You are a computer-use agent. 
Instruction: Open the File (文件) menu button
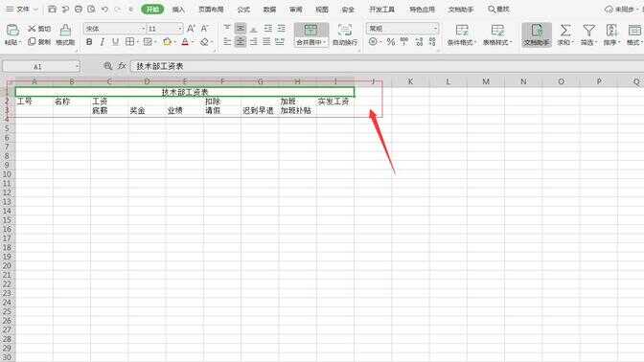(x=22, y=9)
